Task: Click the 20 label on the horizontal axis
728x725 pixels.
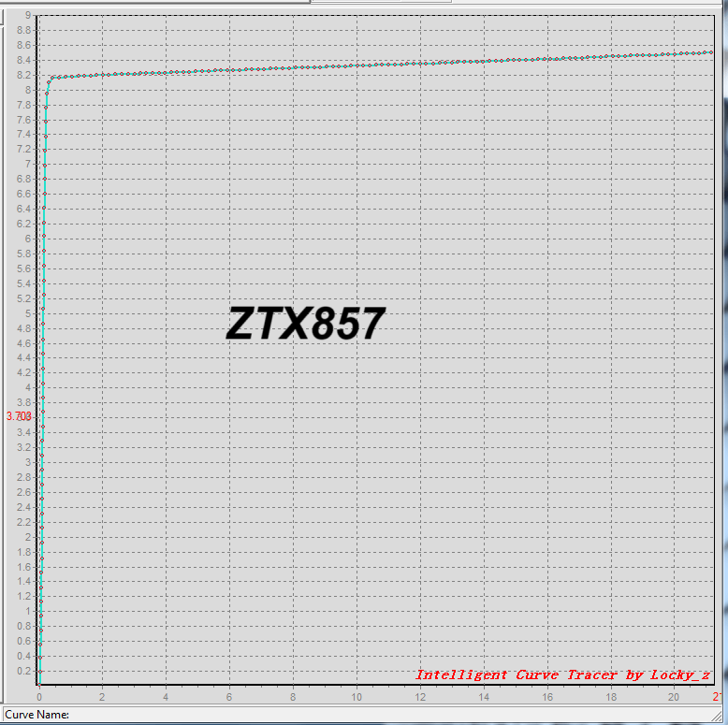Action: (x=673, y=697)
